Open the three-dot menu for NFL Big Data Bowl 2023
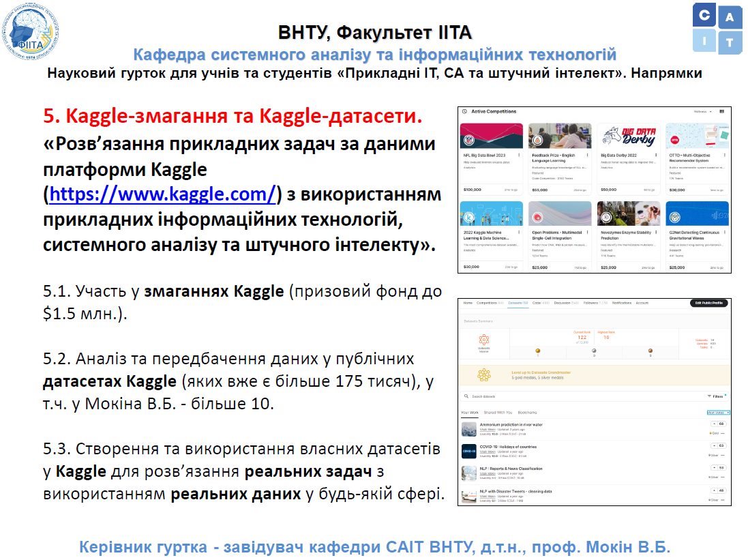Screen dimensions: 748x560 tap(519, 155)
